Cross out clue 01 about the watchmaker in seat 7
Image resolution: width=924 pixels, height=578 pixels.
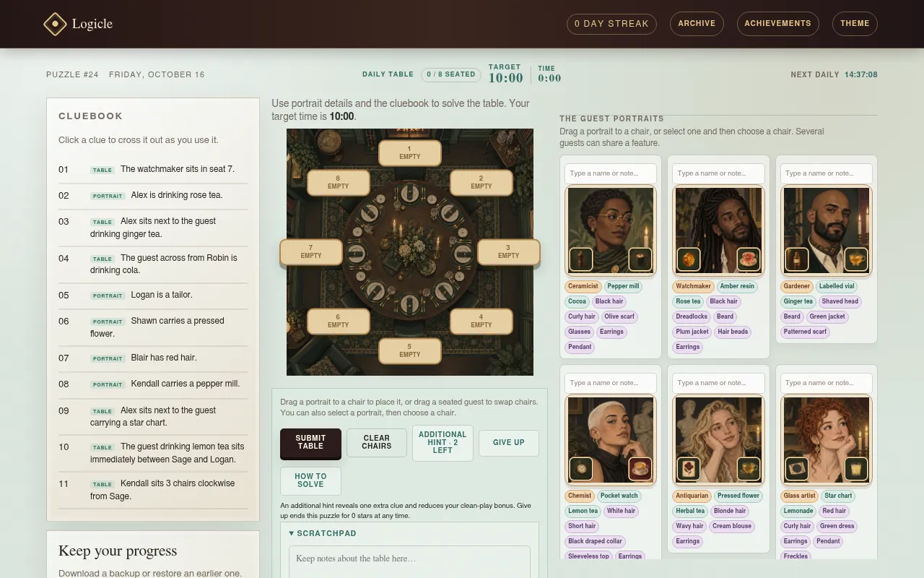click(x=153, y=169)
